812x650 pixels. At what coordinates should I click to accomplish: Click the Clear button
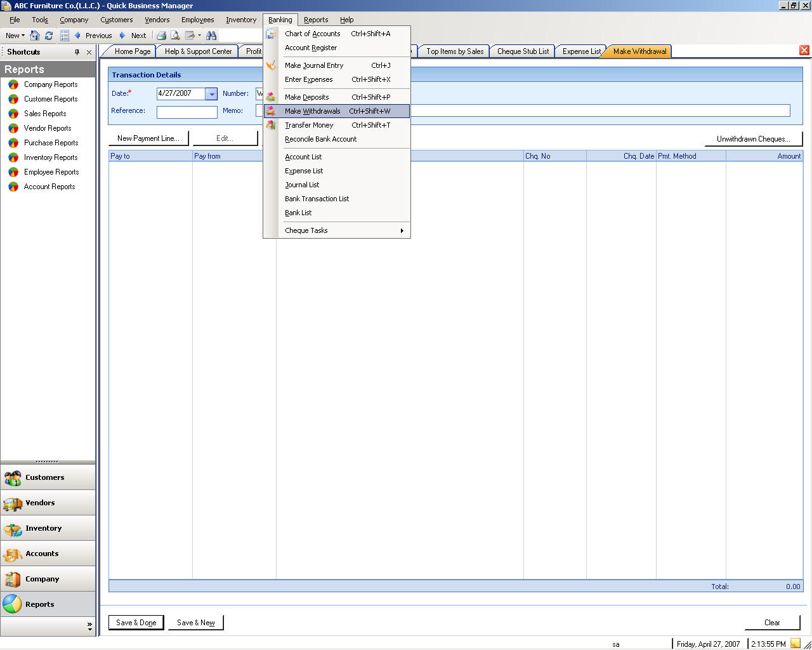click(x=772, y=623)
